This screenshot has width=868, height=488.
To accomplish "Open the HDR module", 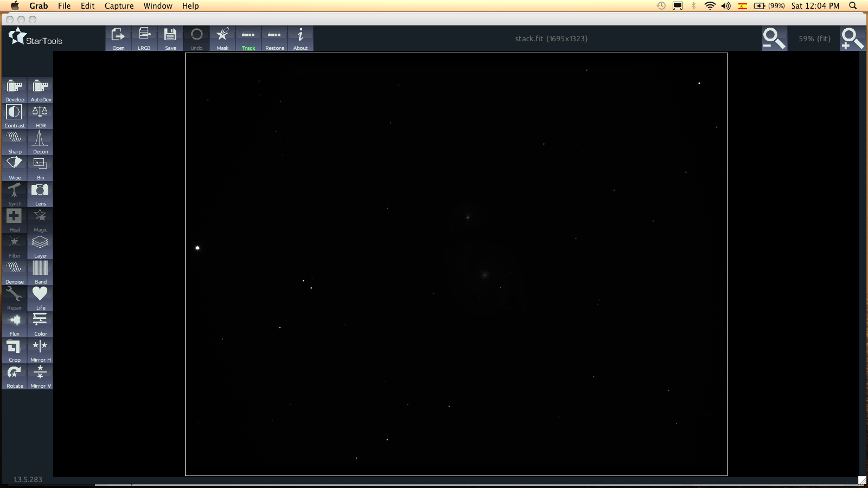I will pos(41,116).
